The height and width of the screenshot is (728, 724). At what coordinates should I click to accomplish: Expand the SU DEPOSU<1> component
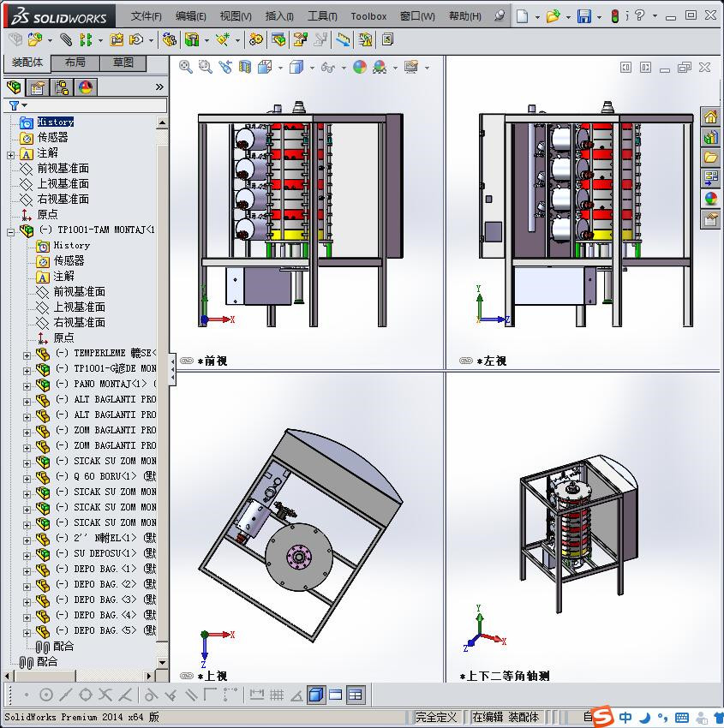(x=27, y=556)
